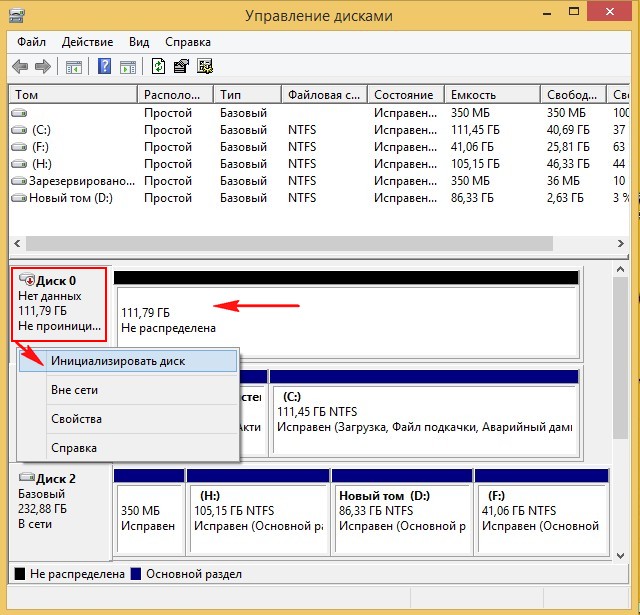
Task: Sort the list by Емкость column header
Action: (490, 95)
